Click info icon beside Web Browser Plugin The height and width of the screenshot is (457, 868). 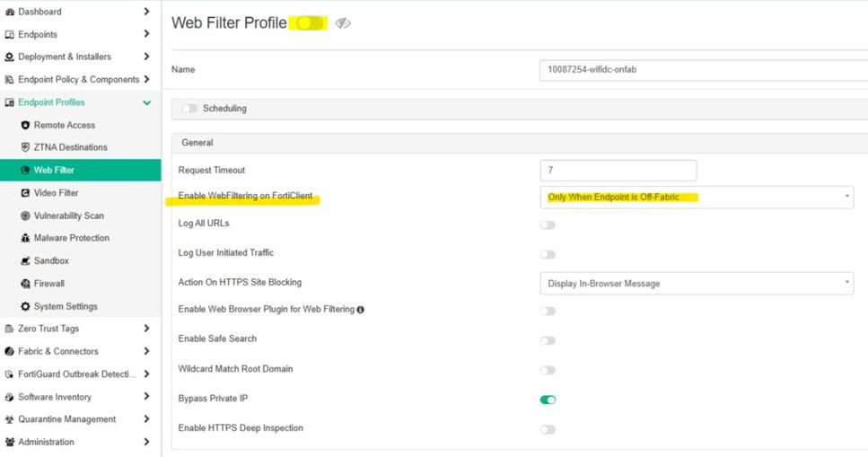360,310
